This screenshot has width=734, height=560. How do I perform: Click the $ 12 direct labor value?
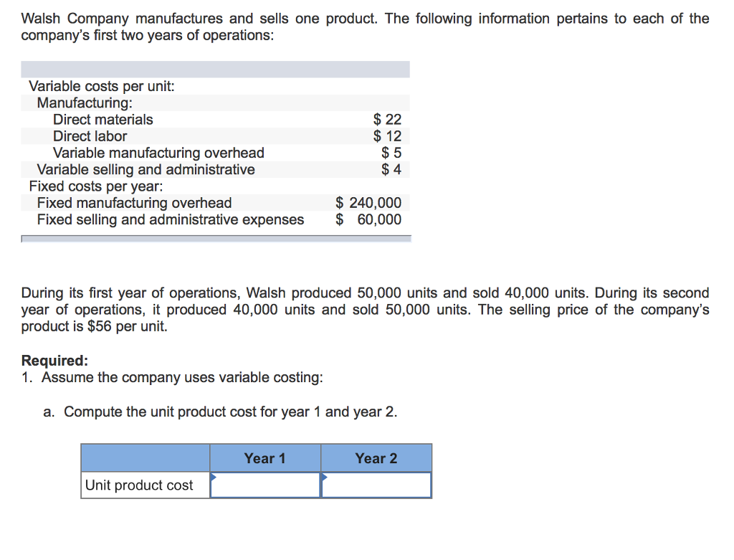pyautogui.click(x=388, y=136)
